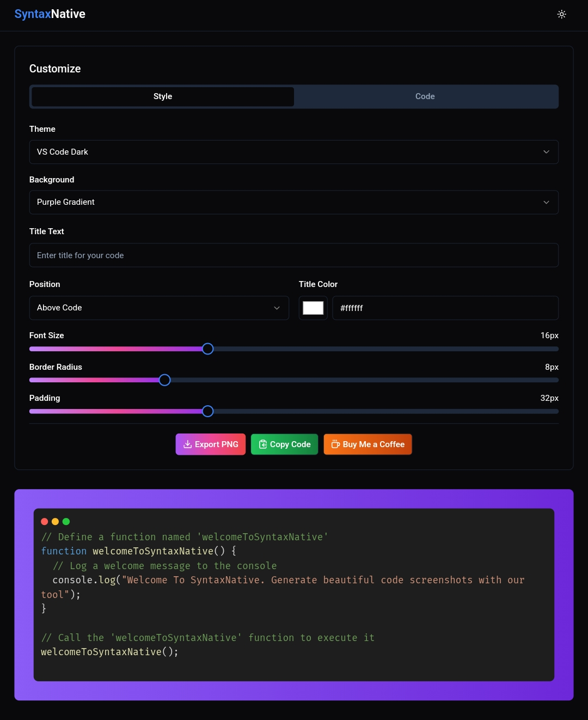
Task: Click comment '// Log a welcome message to the console'
Action: click(165, 566)
